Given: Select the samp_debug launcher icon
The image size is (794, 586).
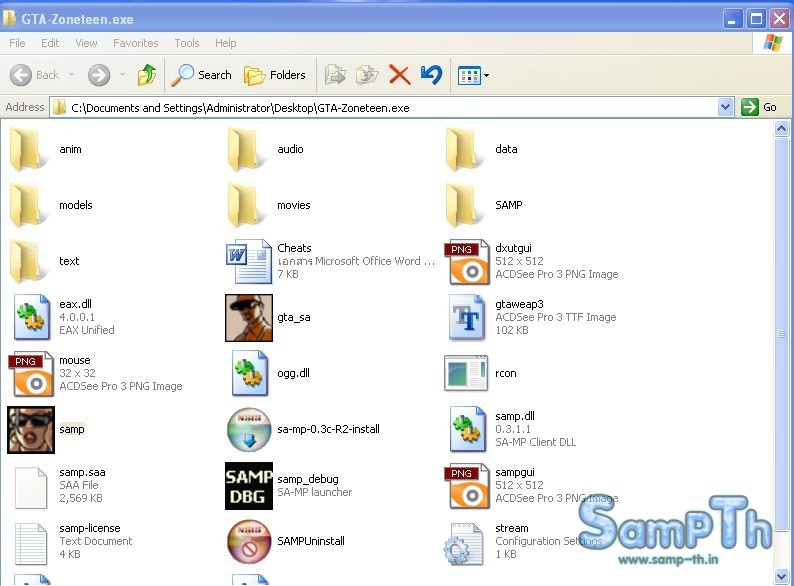Looking at the screenshot, I should [x=249, y=486].
